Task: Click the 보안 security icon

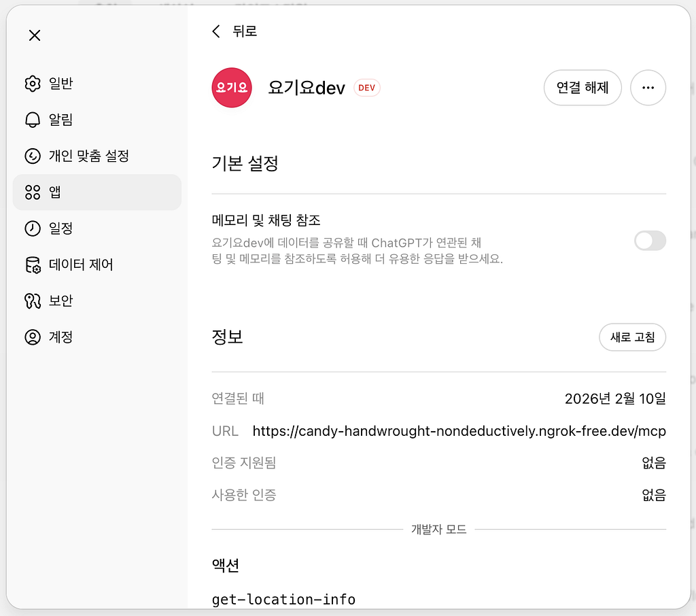Action: pyautogui.click(x=33, y=301)
